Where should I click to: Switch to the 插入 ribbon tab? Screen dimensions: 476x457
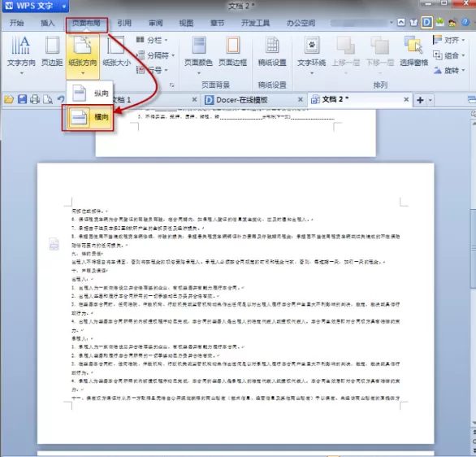(x=48, y=23)
